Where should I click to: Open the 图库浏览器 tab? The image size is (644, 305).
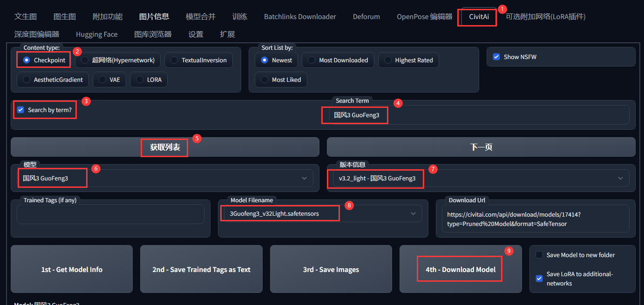click(153, 34)
